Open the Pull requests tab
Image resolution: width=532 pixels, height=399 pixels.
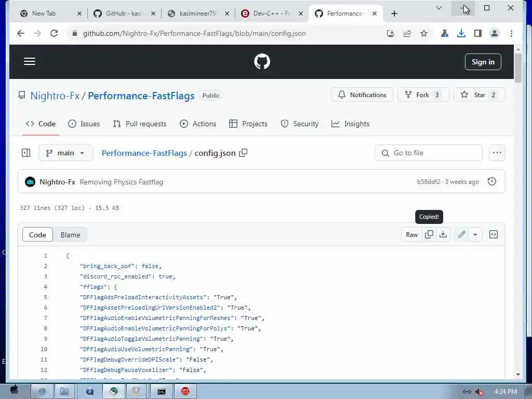[140, 124]
